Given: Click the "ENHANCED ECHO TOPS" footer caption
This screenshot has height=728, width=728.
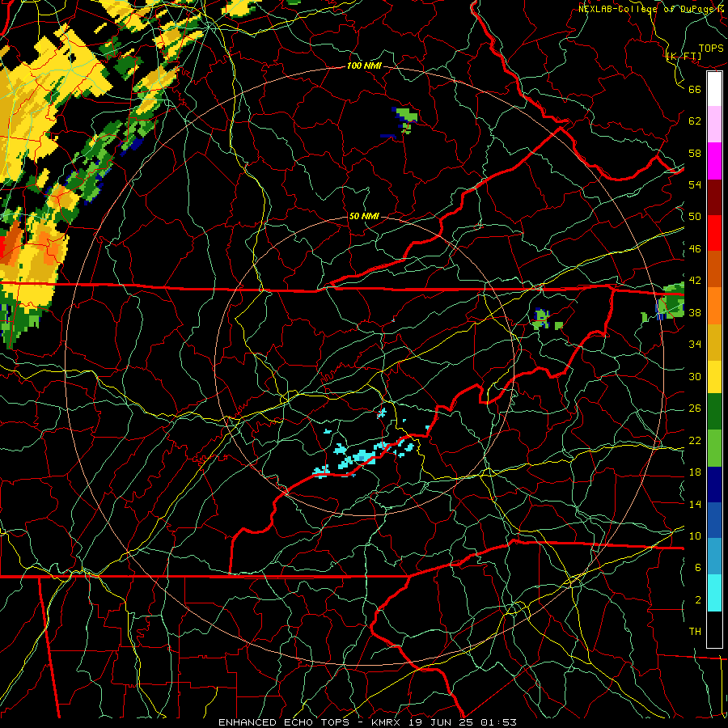Looking at the screenshot, I should pos(284,722).
